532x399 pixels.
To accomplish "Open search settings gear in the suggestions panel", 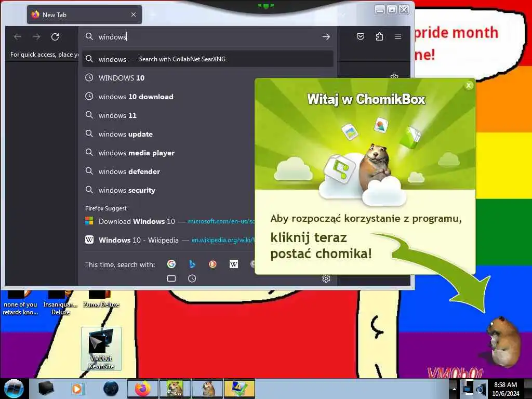I will [326, 278].
